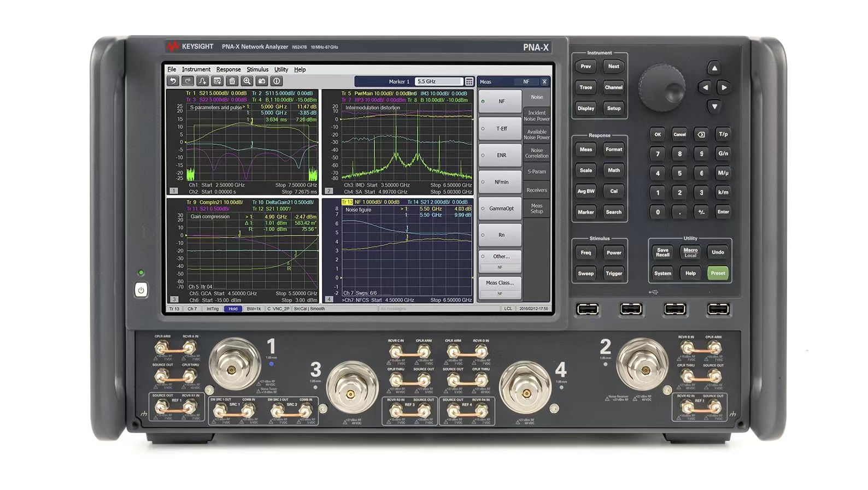
Task: Click the zoom magnifier icon in toolbar
Action: tap(247, 81)
